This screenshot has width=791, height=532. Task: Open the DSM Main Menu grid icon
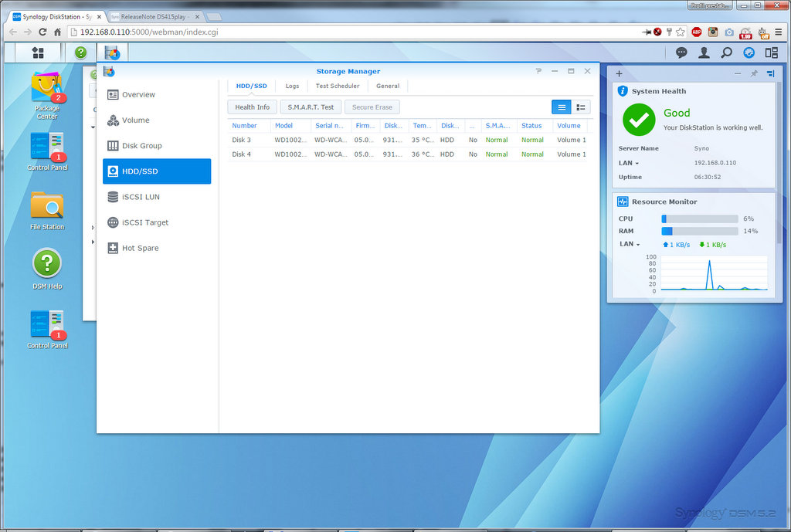click(38, 53)
